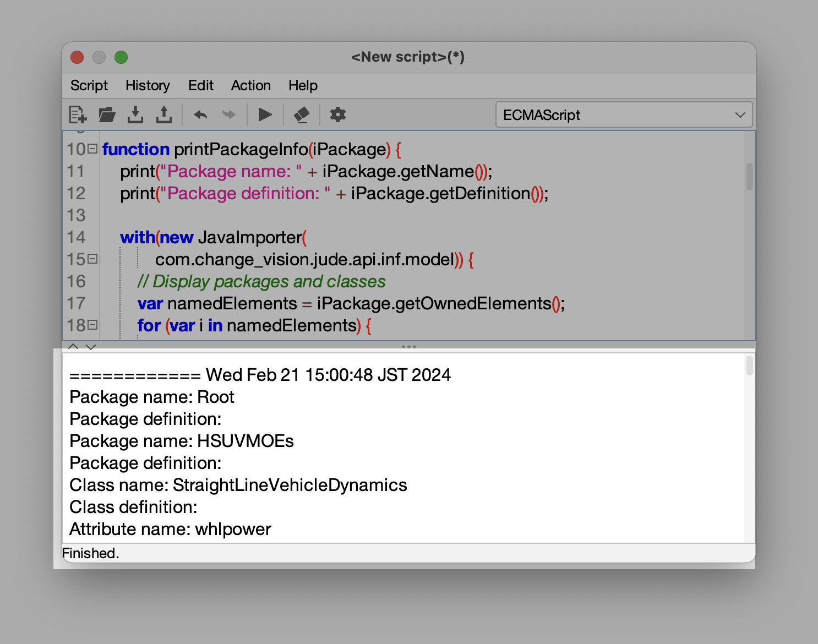The height and width of the screenshot is (644, 818).
Task: Open the Script menu
Action: point(89,85)
